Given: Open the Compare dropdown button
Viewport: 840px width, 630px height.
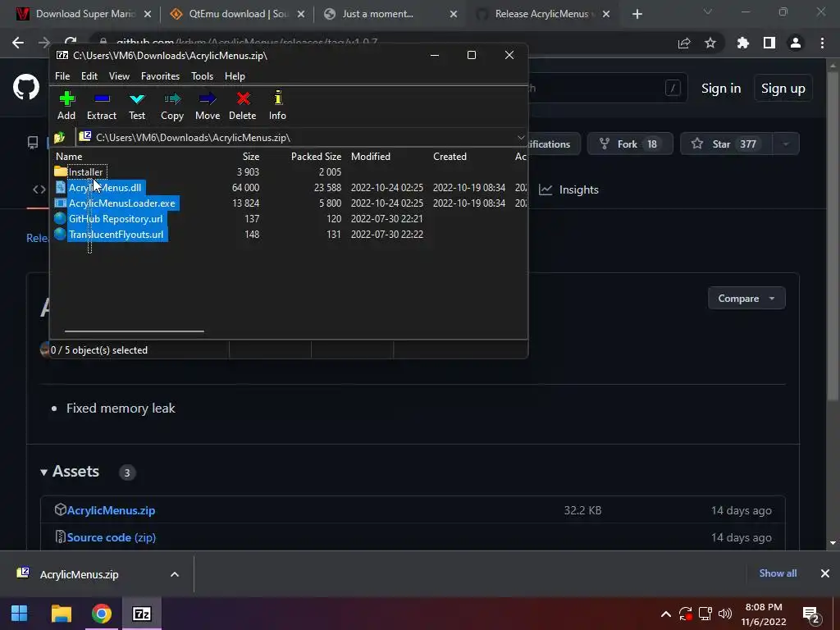Looking at the screenshot, I should [746, 299].
